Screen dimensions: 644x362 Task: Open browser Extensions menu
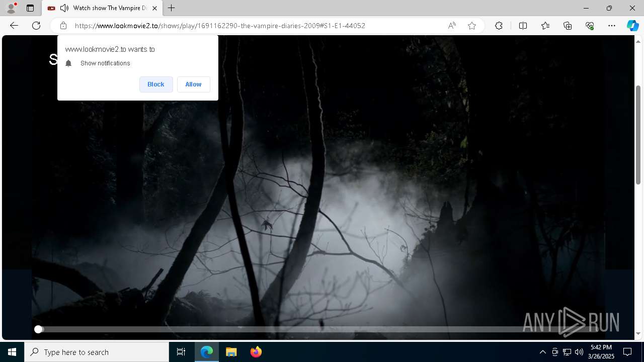coord(499,26)
